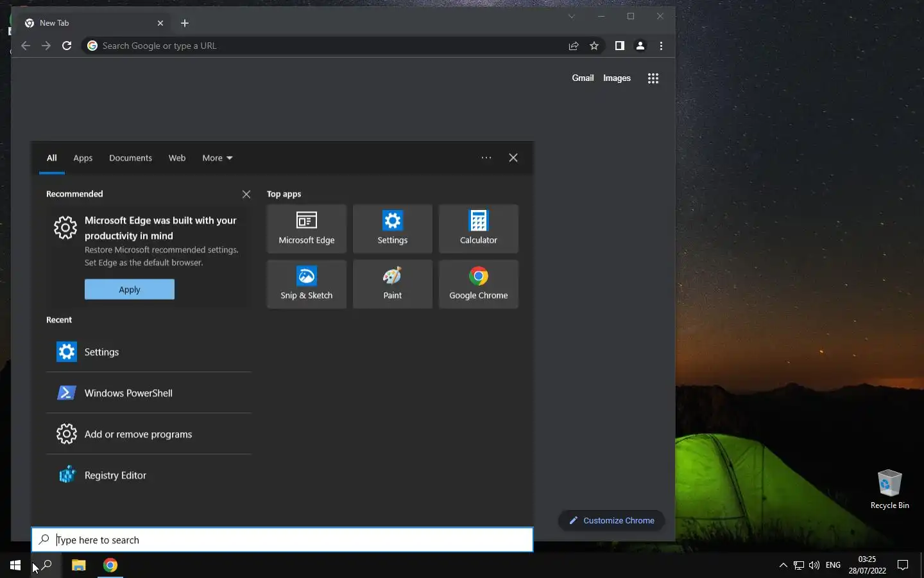This screenshot has height=578, width=924.
Task: Open the Google apps grid
Action: point(653,78)
